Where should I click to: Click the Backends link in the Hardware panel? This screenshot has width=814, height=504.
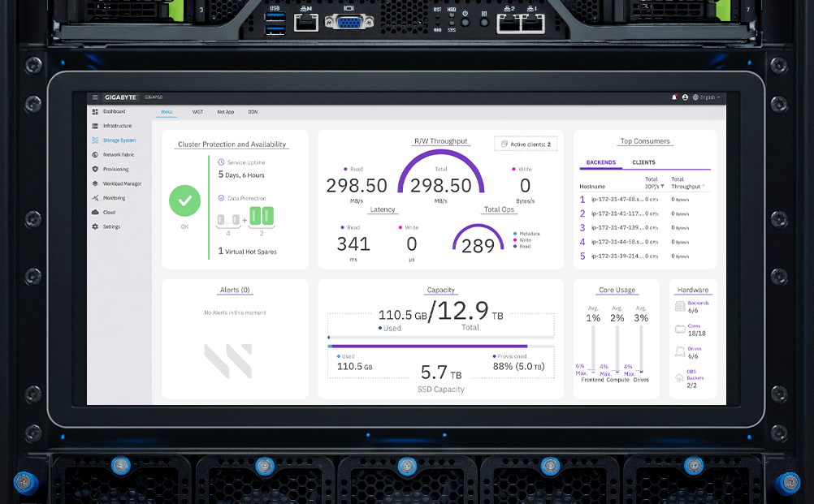(698, 303)
